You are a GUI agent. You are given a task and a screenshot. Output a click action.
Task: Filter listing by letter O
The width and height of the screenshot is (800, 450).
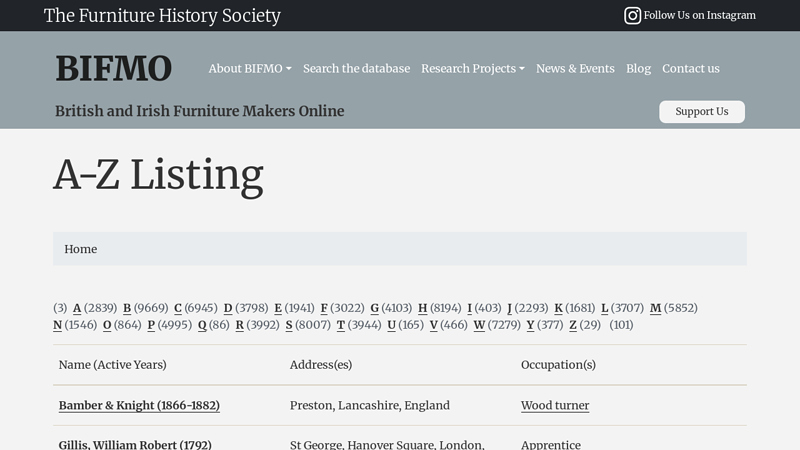tap(107, 325)
